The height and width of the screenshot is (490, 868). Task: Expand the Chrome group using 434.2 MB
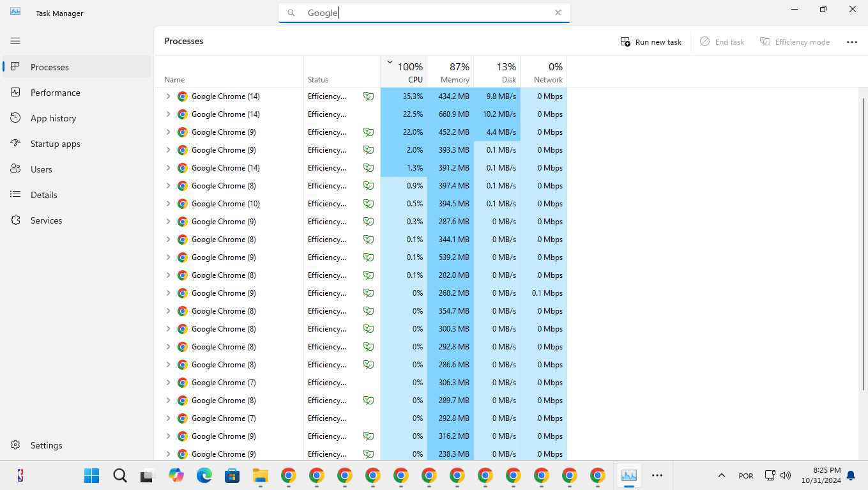pos(168,96)
